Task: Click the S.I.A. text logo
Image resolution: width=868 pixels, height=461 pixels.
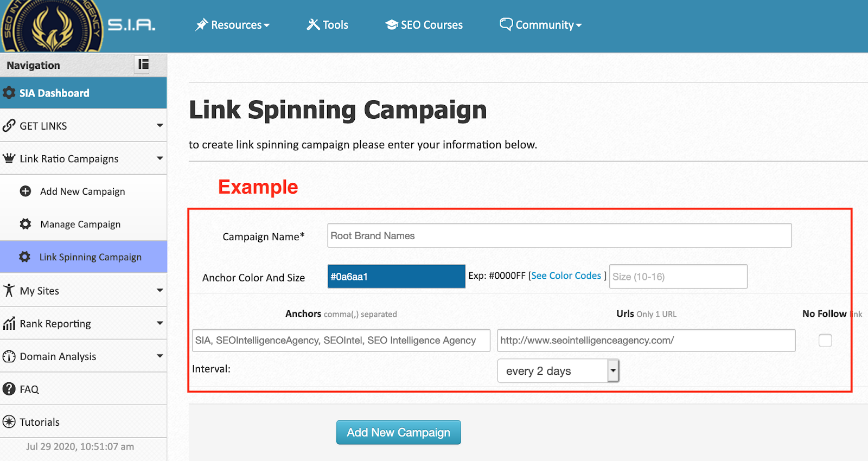Action: tap(131, 25)
